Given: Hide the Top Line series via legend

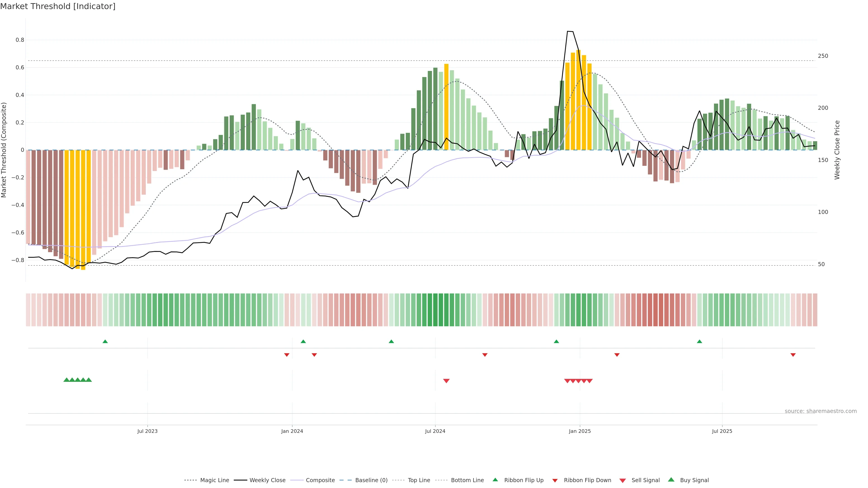Looking at the screenshot, I should (x=419, y=480).
